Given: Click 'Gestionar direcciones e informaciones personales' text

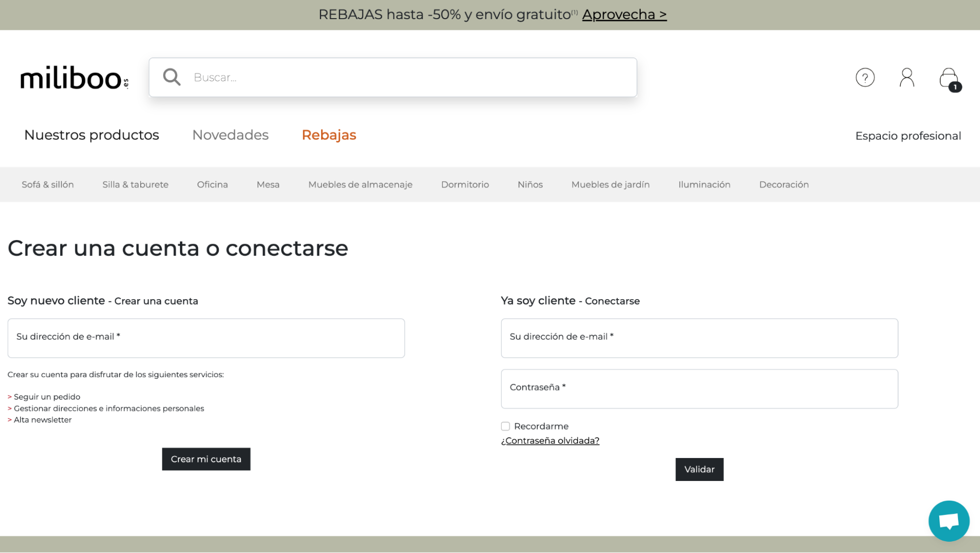Looking at the screenshot, I should click(x=109, y=409).
